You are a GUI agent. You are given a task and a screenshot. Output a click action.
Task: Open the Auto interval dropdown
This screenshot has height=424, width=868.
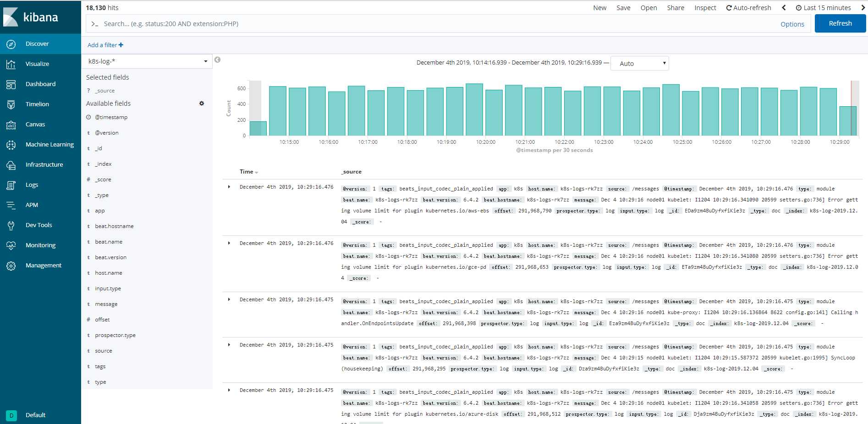[640, 64]
